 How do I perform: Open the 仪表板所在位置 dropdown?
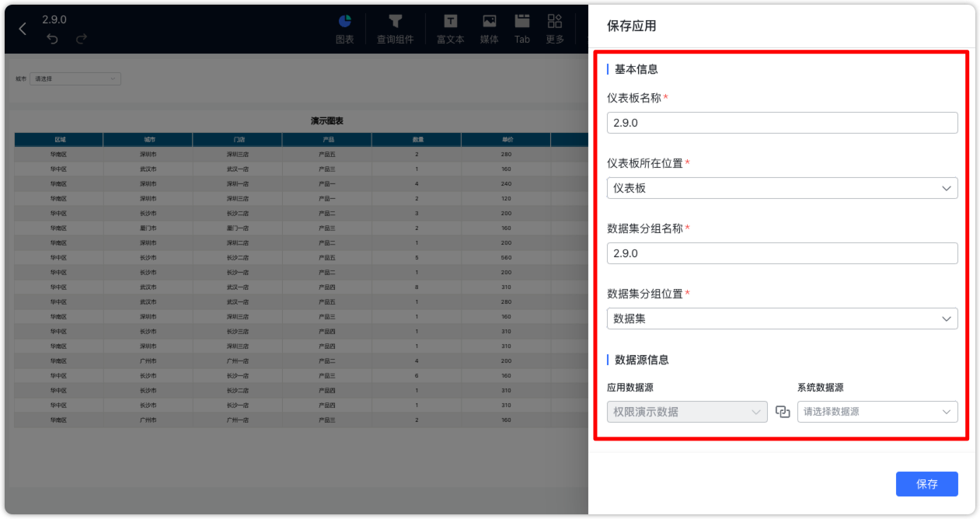tap(782, 188)
